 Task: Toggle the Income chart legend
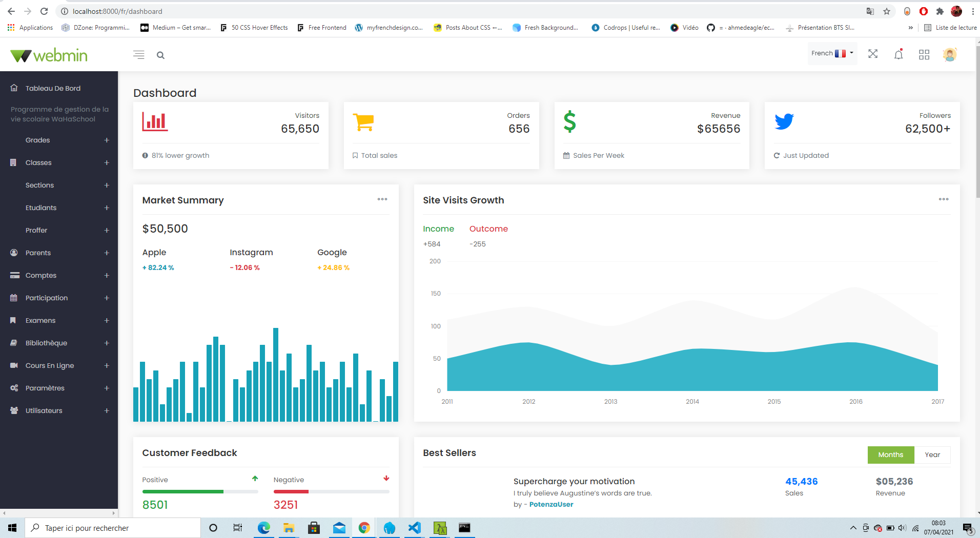click(438, 229)
